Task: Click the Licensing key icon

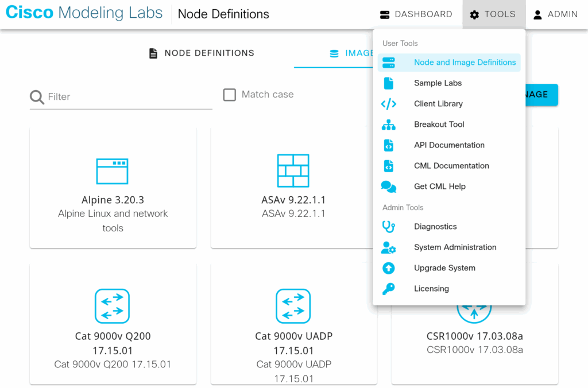Action: click(x=389, y=289)
